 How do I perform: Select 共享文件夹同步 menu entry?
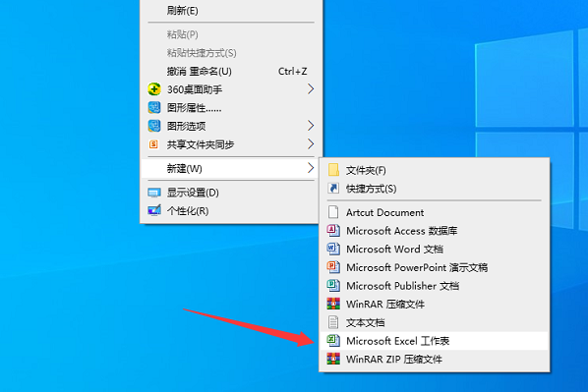pos(231,144)
